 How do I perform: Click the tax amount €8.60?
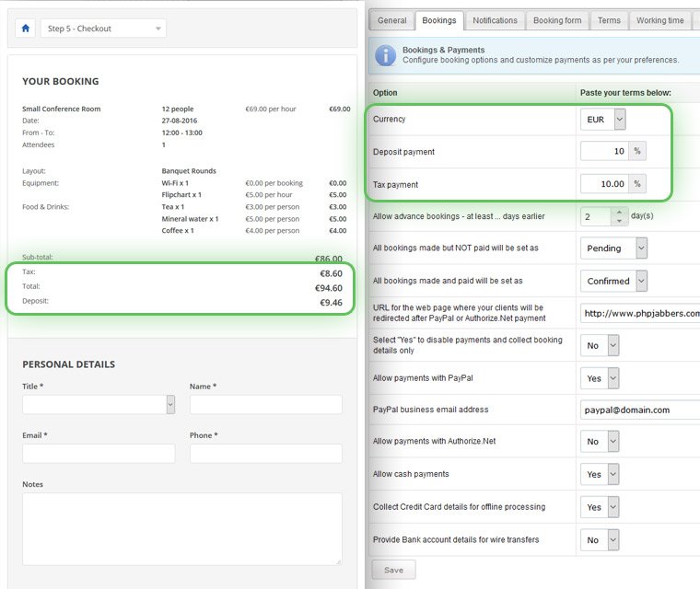click(331, 273)
